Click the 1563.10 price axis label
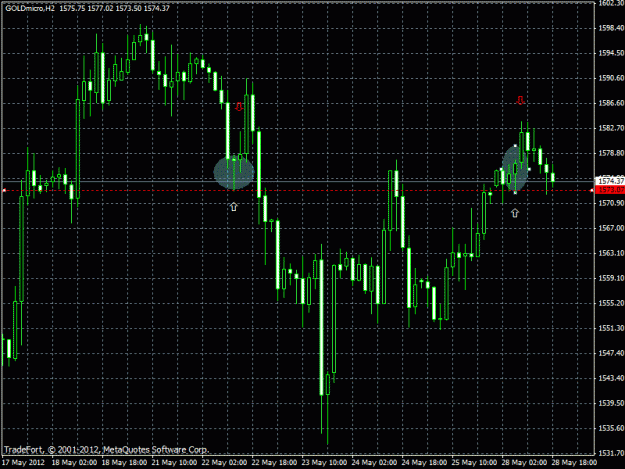The height and width of the screenshot is (469, 625). coord(611,253)
